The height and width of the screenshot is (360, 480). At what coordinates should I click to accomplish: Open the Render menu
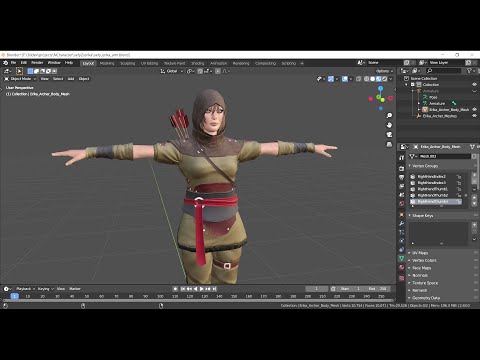[x=37, y=63]
